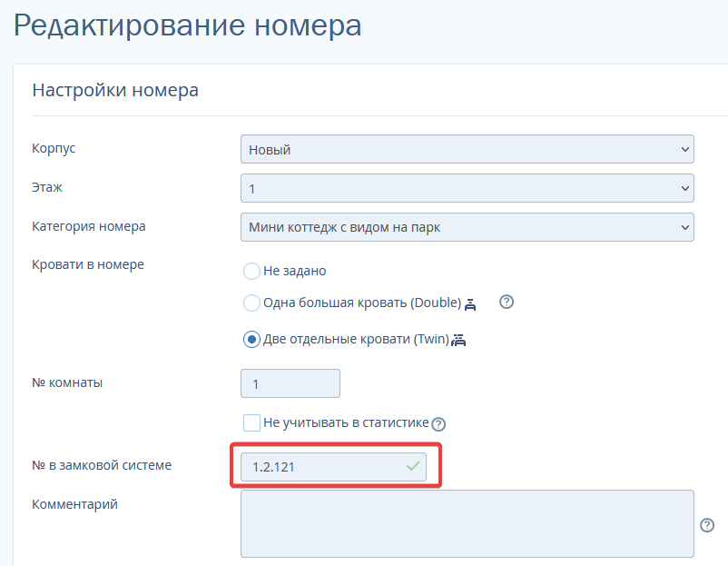Click help icon next to Комментарий field
Screen dimensions: 728x566
[x=707, y=525]
